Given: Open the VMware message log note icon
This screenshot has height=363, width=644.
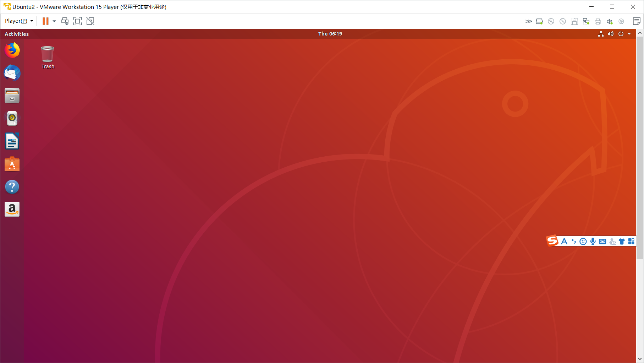Looking at the screenshot, I should click(637, 21).
